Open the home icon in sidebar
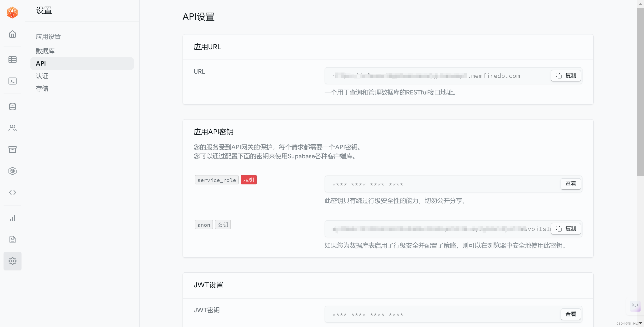This screenshot has width=644, height=327. [x=12, y=34]
